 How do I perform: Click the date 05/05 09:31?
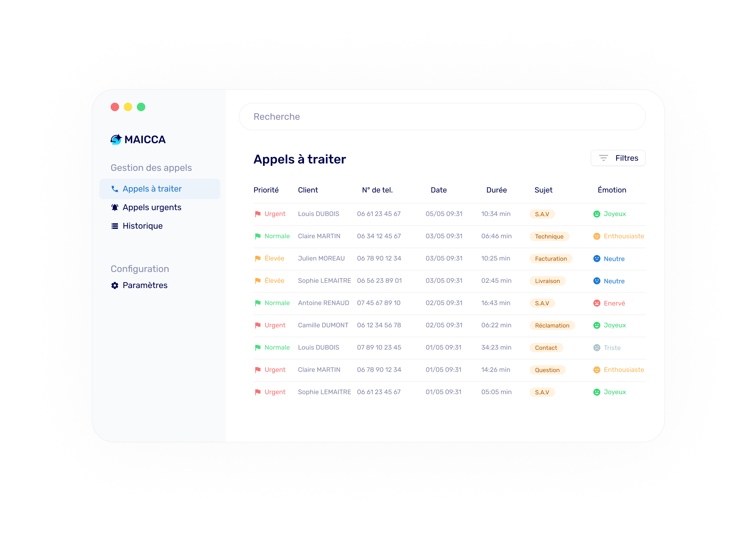(444, 214)
